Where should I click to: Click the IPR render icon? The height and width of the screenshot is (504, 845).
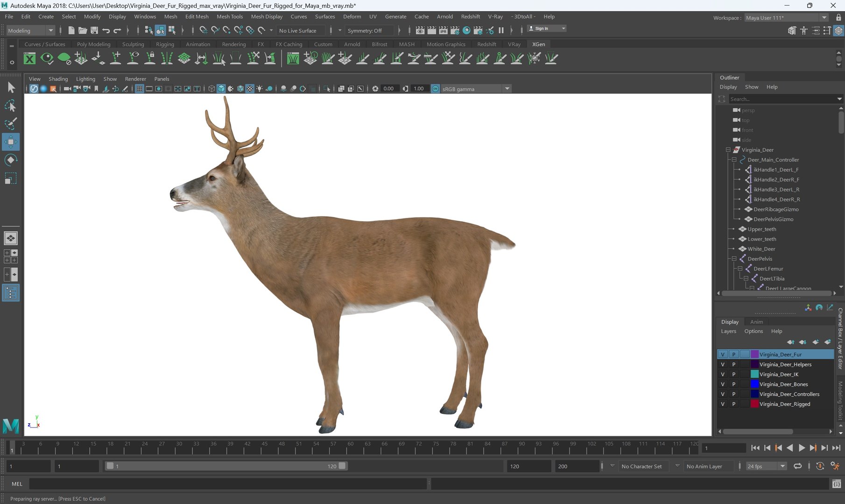443,30
